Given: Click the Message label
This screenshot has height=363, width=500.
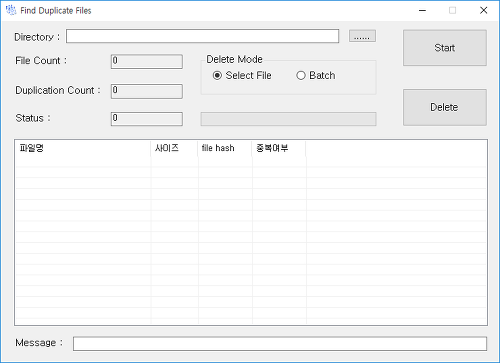Looking at the screenshot, I should [x=39, y=343].
